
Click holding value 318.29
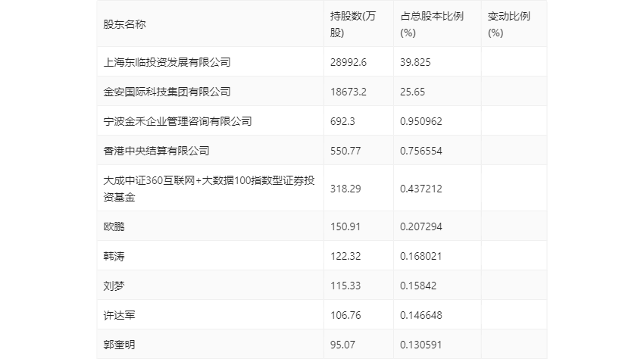tap(345, 189)
